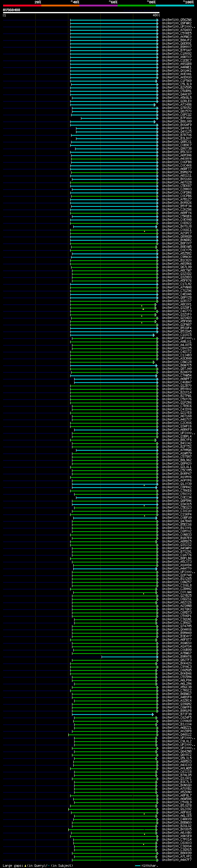This screenshot has width=197, height=868.
Task: Click hit label UniRef100_C1F569
Action: coord(176,81)
